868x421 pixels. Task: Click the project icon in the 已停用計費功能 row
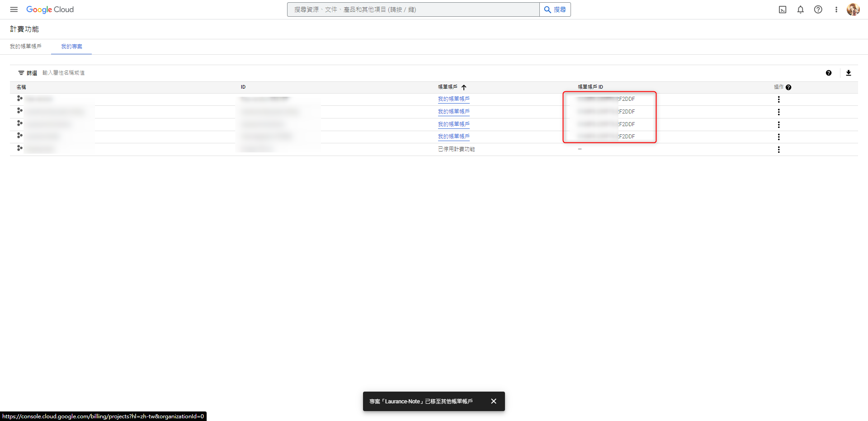tap(19, 148)
